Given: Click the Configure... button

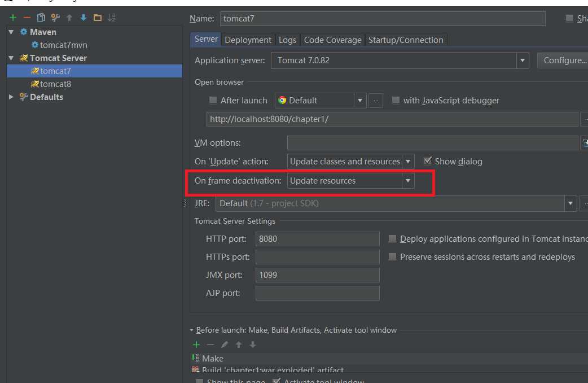Looking at the screenshot, I should (564, 60).
